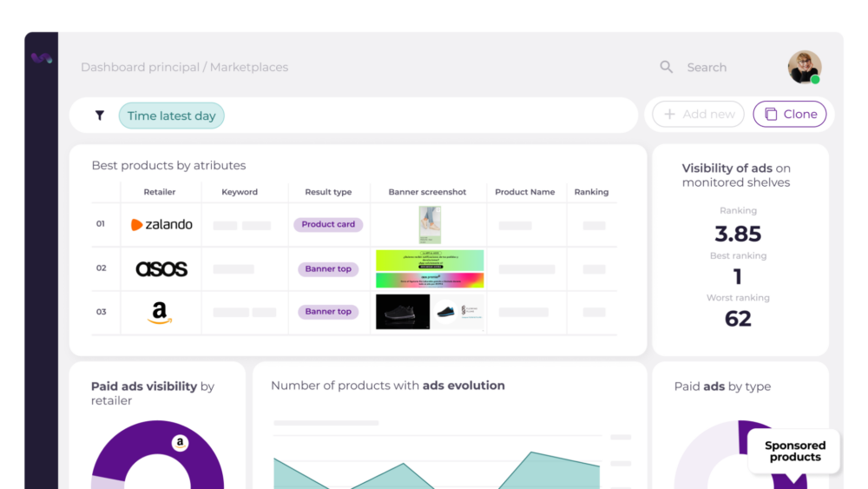Select the Time latest day filter chip
The height and width of the screenshot is (489, 868).
(171, 116)
